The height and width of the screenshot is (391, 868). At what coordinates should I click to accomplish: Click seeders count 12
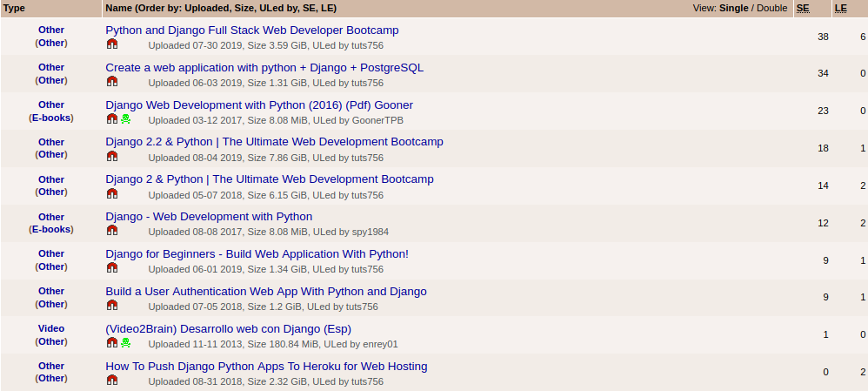pyautogui.click(x=823, y=223)
